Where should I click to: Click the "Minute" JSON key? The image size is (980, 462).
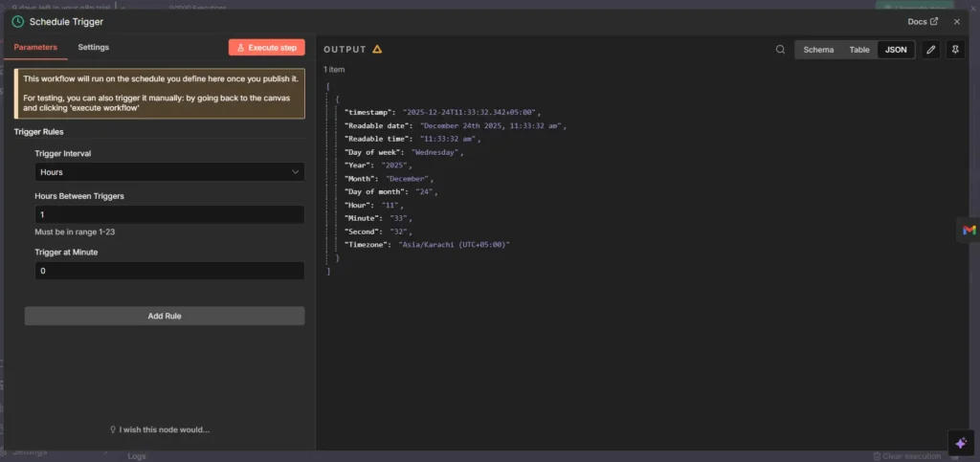[x=361, y=218]
